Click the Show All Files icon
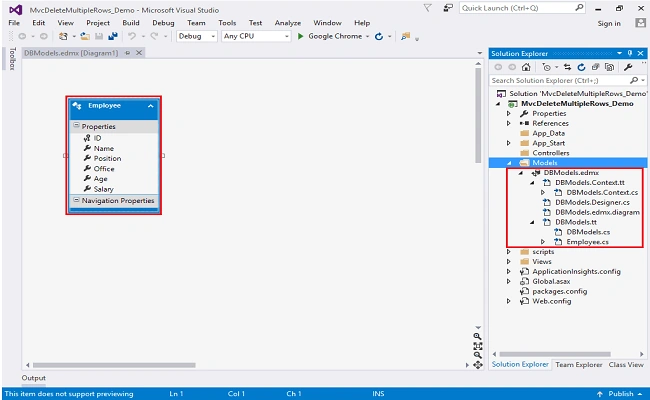Screen dimensions: 650x400 coord(609,67)
